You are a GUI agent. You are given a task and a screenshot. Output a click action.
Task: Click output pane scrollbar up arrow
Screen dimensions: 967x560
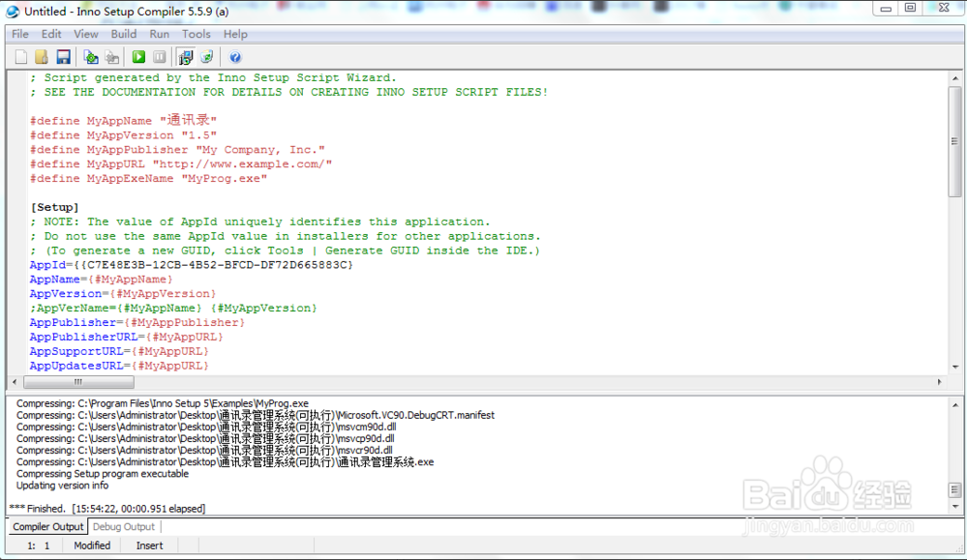[x=955, y=404]
